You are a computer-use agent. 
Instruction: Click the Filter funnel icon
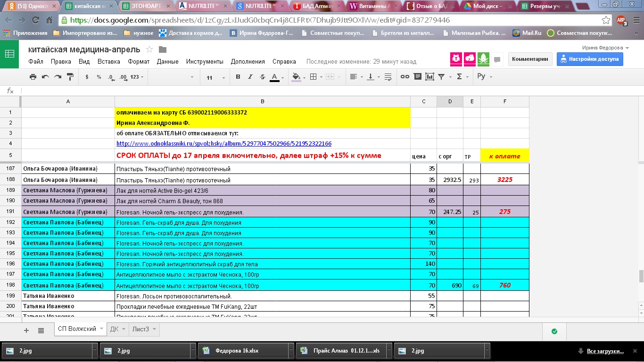point(442,77)
